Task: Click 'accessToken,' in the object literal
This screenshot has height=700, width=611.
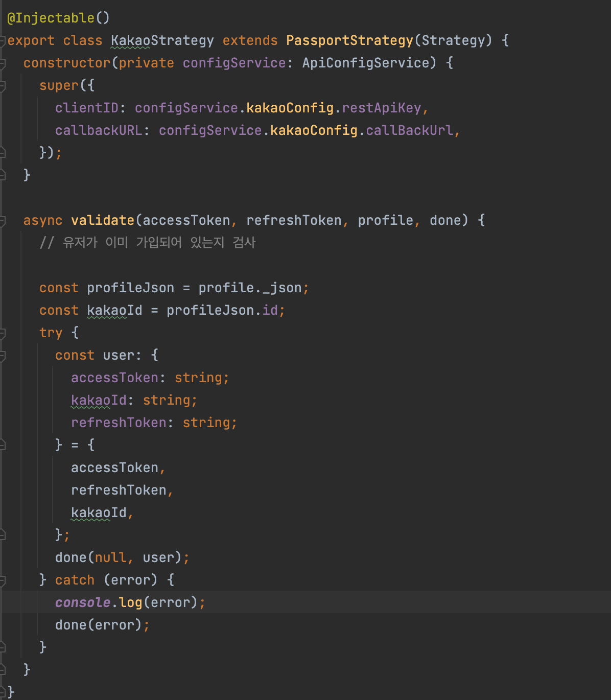Action: pos(118,468)
